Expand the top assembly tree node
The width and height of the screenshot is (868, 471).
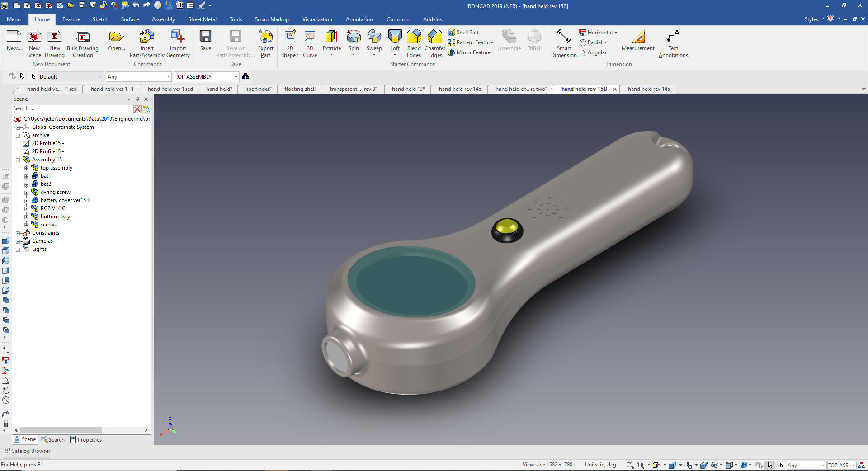[x=26, y=168]
